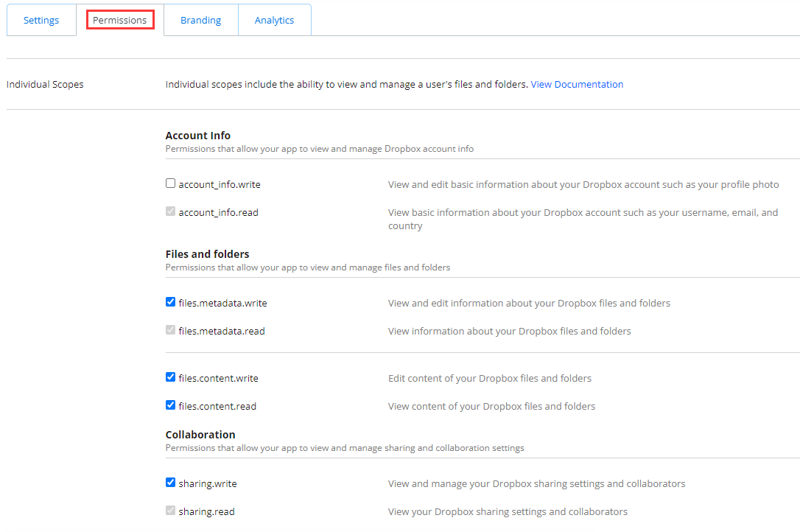Click the files.content.write scope label
Screen dimensions: 800x532
click(x=218, y=378)
